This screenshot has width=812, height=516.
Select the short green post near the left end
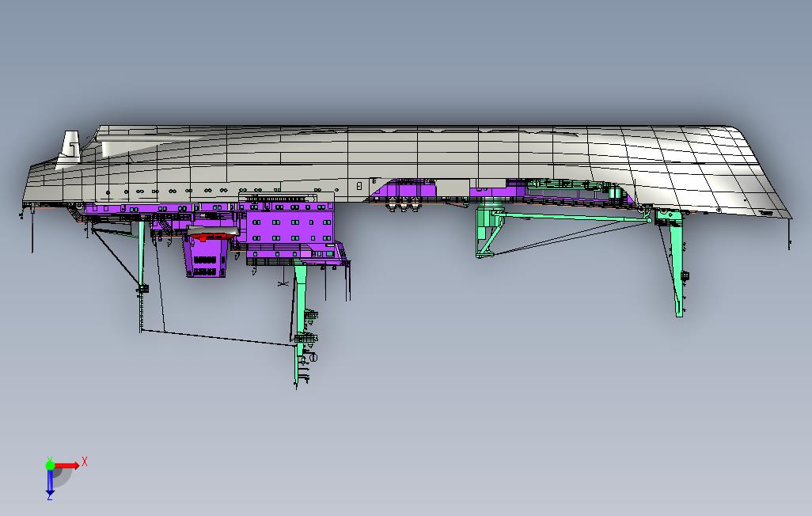click(141, 254)
